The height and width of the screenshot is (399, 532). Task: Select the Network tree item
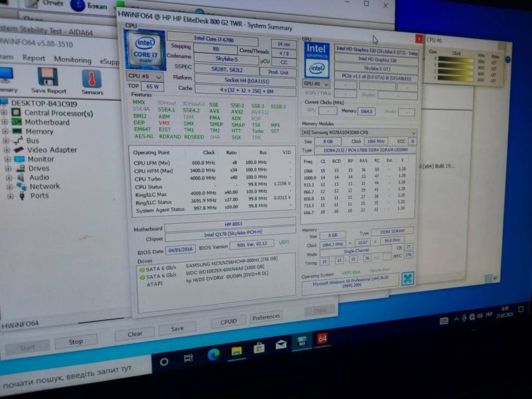pos(44,186)
